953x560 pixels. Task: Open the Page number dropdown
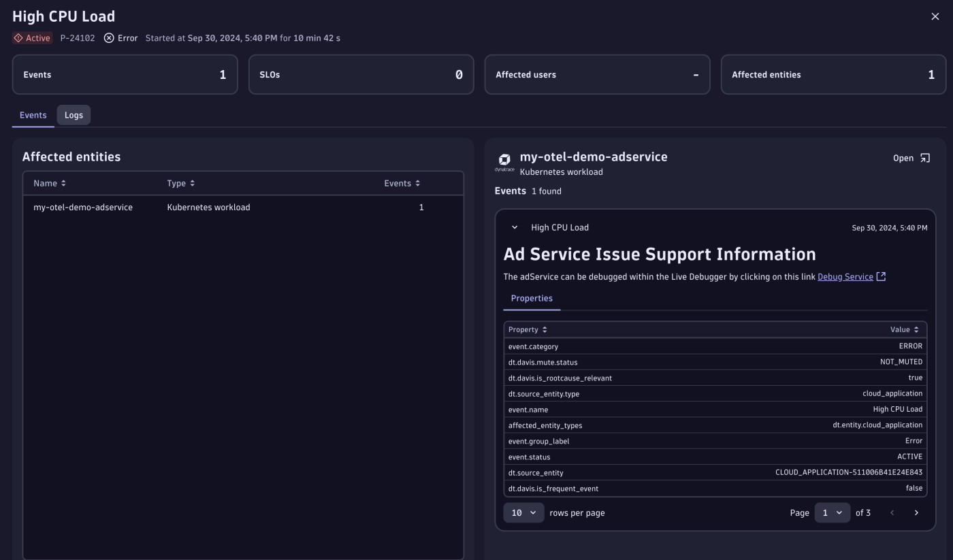832,512
